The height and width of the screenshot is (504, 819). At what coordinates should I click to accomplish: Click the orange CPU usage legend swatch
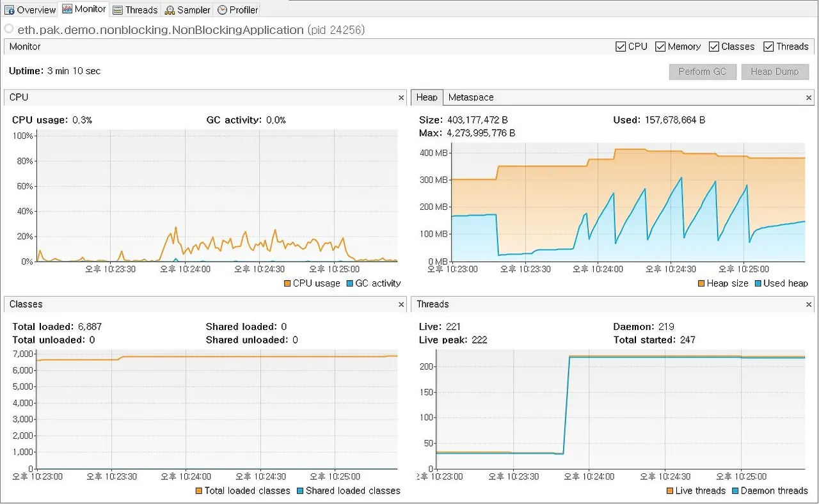(287, 283)
